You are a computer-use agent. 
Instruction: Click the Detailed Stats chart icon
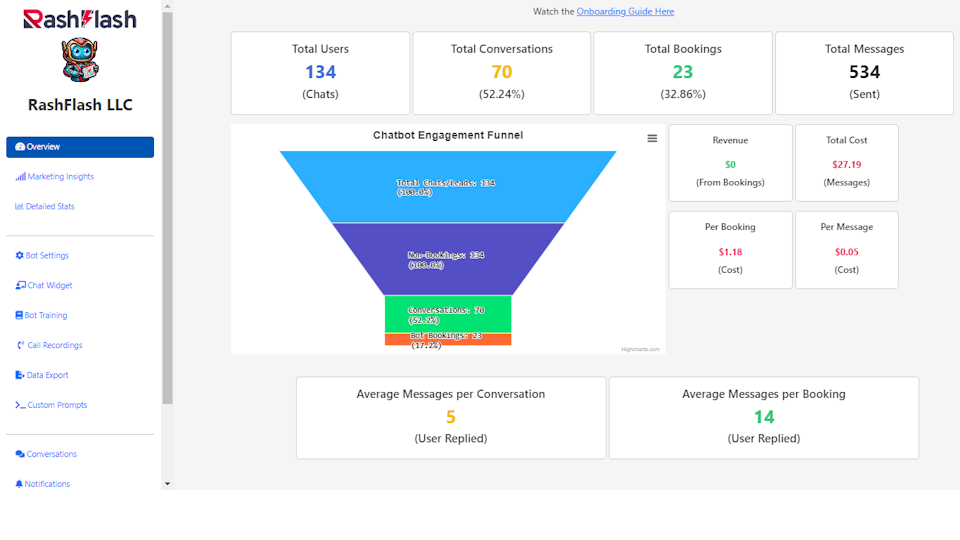20,206
